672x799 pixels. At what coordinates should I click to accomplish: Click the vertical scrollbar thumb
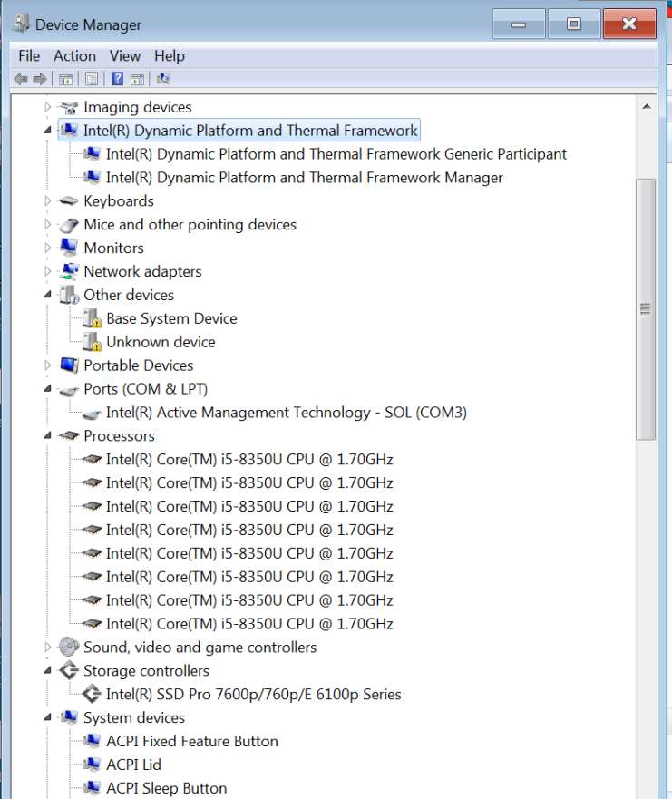[646, 308]
